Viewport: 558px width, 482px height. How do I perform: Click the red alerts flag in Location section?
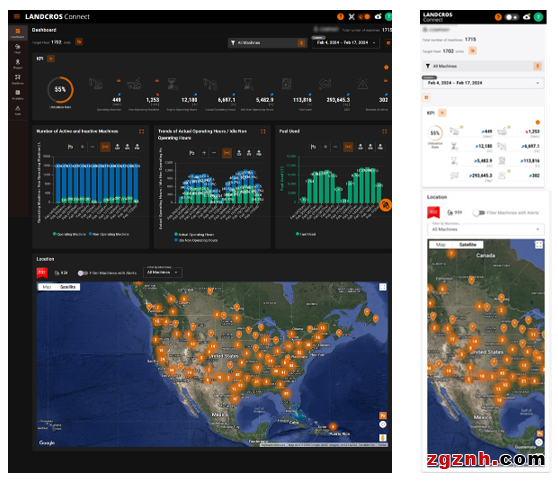coord(42,273)
